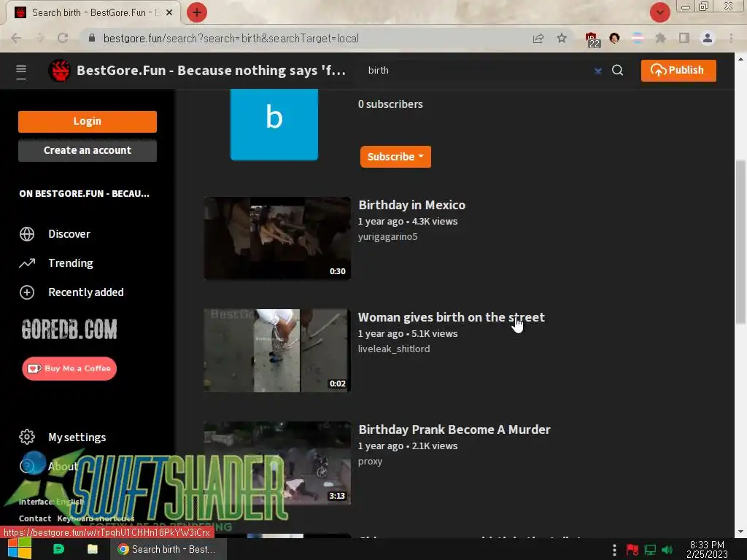
Task: Click the Buy Me a Coffee button
Action: [69, 368]
